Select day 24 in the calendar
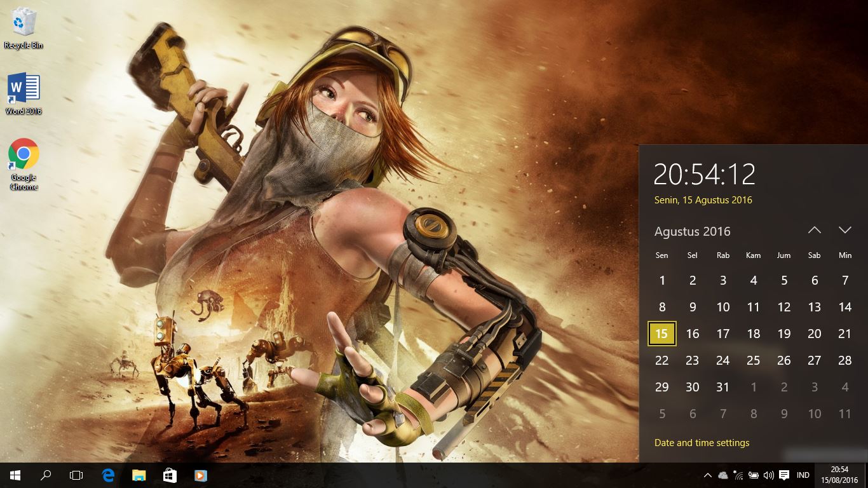The height and width of the screenshot is (488, 868). coord(722,360)
